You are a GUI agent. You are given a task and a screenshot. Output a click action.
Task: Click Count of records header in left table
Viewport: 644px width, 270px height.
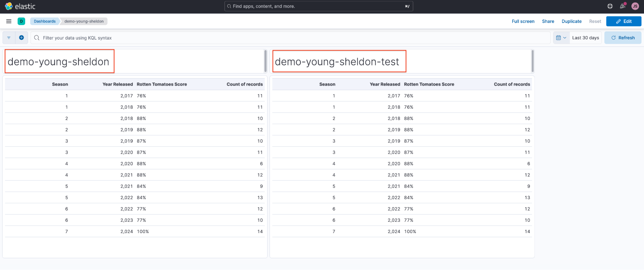click(245, 84)
